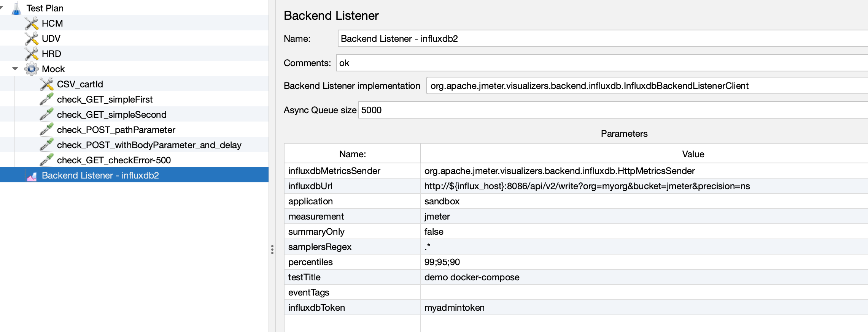Click the summaryOnly name cell

click(352, 232)
